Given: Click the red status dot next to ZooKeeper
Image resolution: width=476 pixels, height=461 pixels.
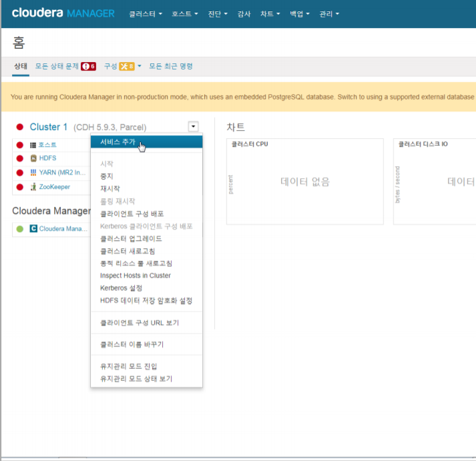Looking at the screenshot, I should pos(20,187).
